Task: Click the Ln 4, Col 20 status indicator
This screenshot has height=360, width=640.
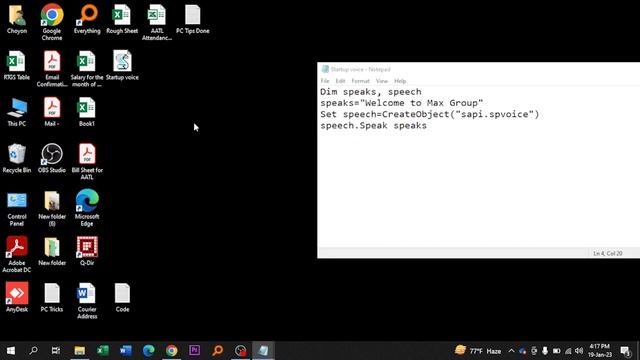Action: click(x=607, y=253)
